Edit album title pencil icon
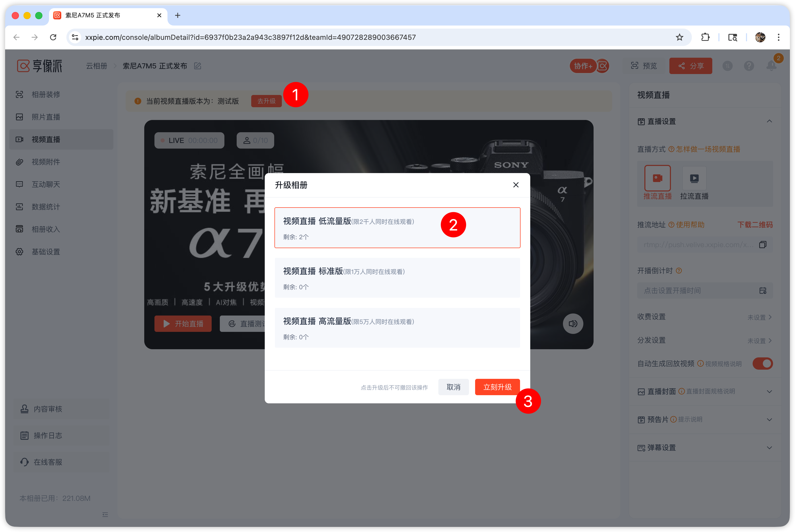This screenshot has width=795, height=532. (198, 66)
